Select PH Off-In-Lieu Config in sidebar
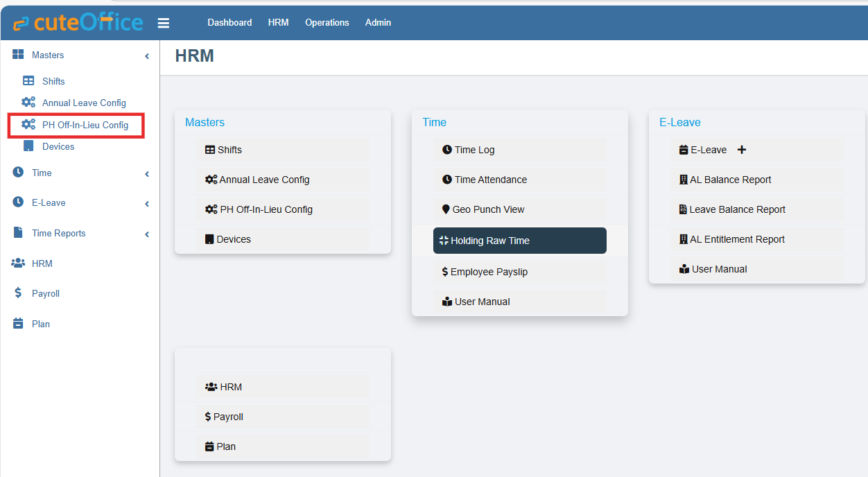 tap(85, 125)
